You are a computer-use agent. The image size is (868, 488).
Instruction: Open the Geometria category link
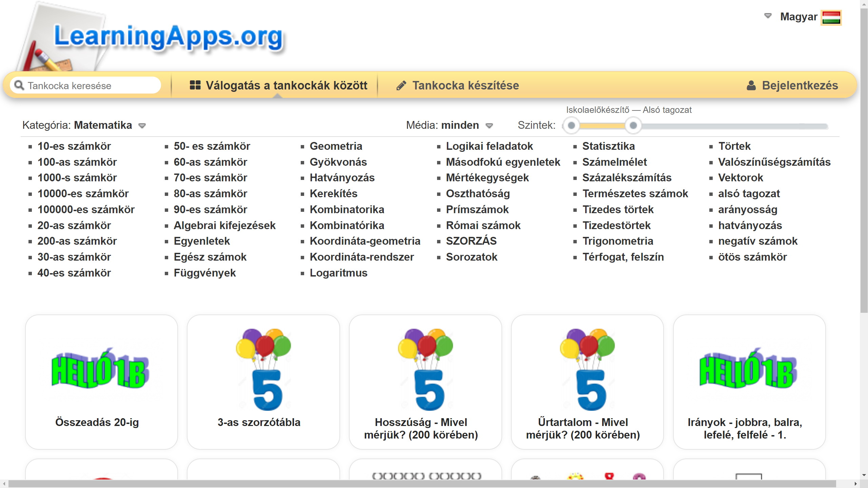(336, 146)
